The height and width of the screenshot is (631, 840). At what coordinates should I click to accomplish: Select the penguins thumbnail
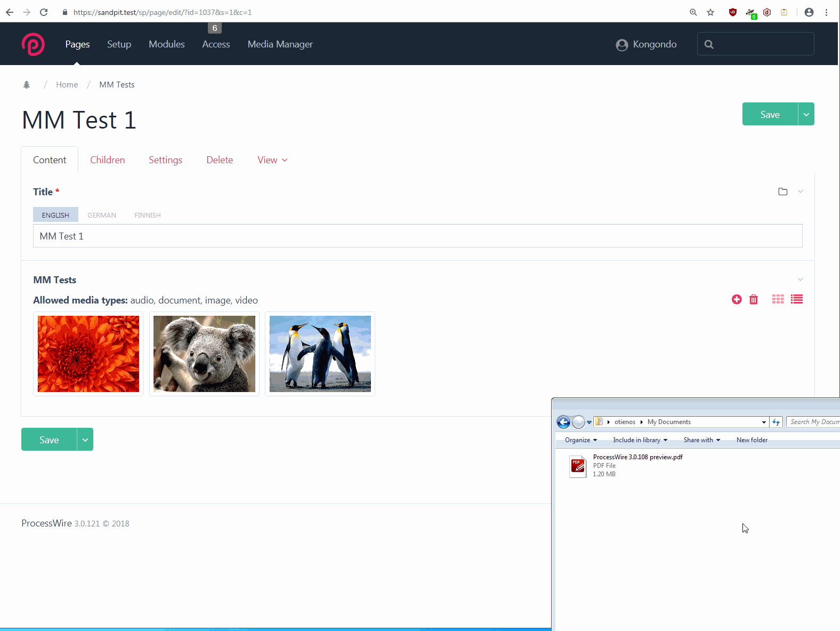point(320,354)
